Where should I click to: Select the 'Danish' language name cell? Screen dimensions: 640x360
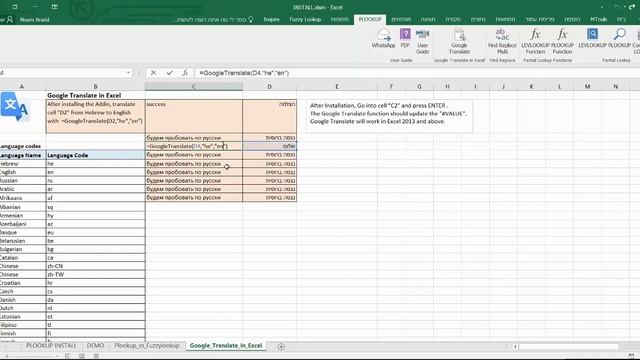click(23, 300)
